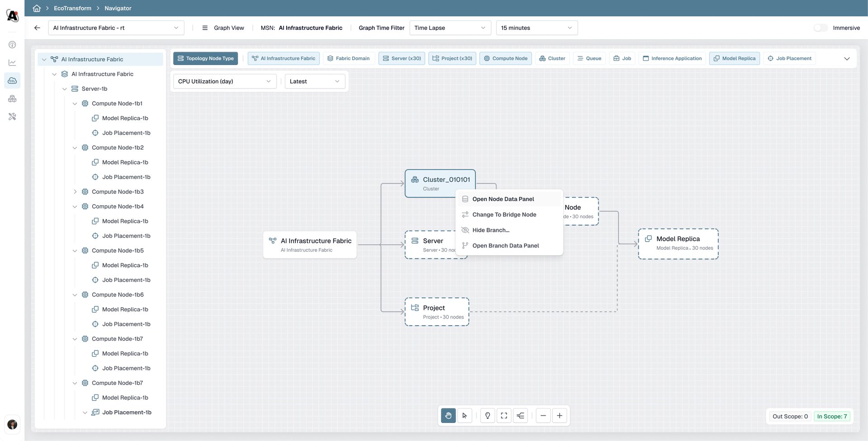Open the CPU Utilization (day) dropdown

(224, 81)
